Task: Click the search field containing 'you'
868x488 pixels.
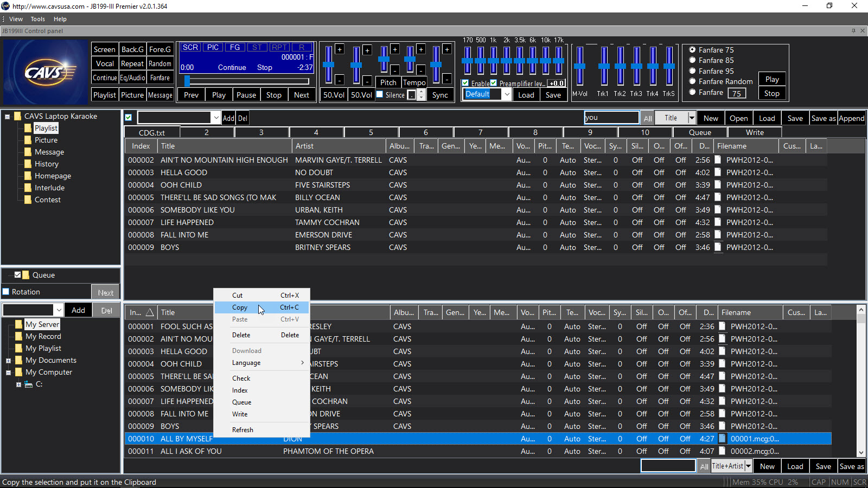Action: point(611,118)
